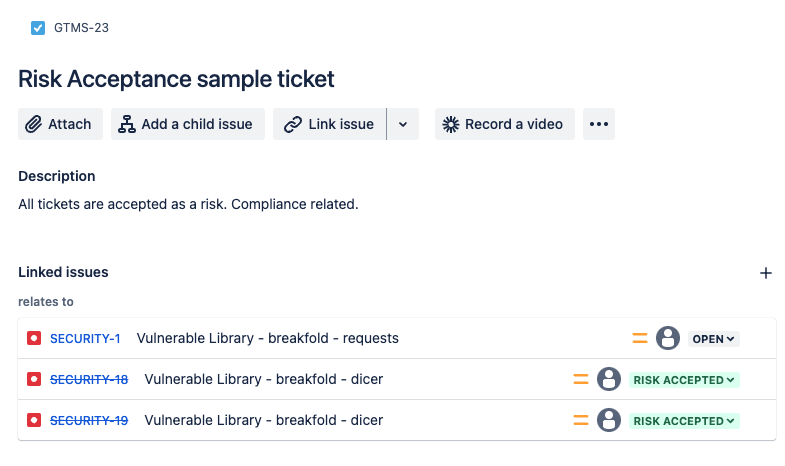
Task: Open the SECURITY-18 link
Action: click(89, 380)
